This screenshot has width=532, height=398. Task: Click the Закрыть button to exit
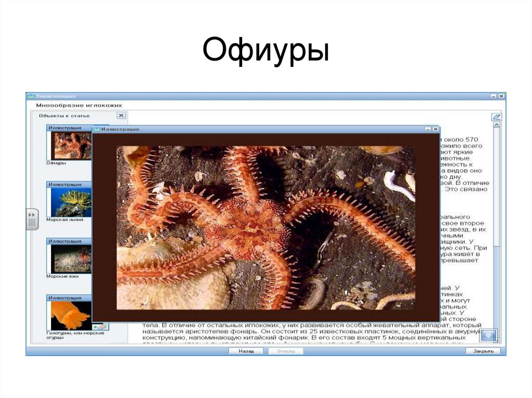(x=484, y=351)
